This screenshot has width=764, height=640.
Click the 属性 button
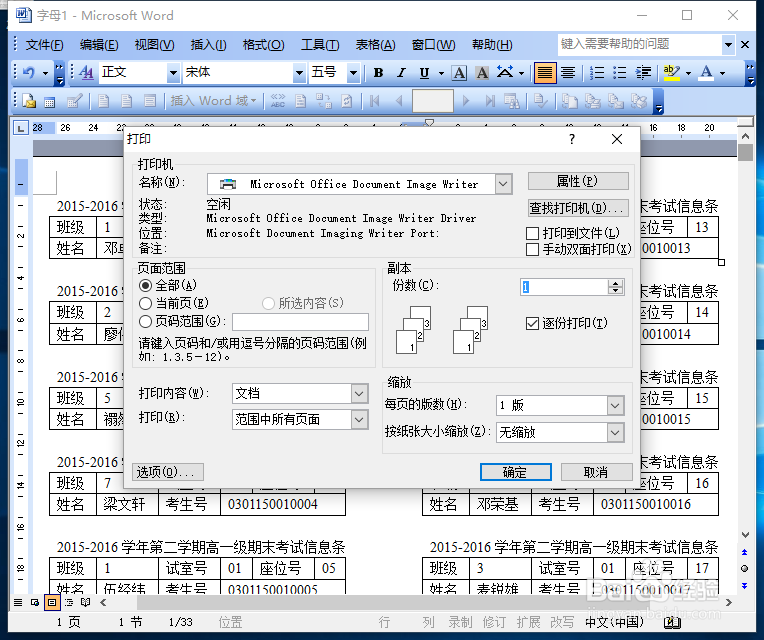tap(578, 181)
